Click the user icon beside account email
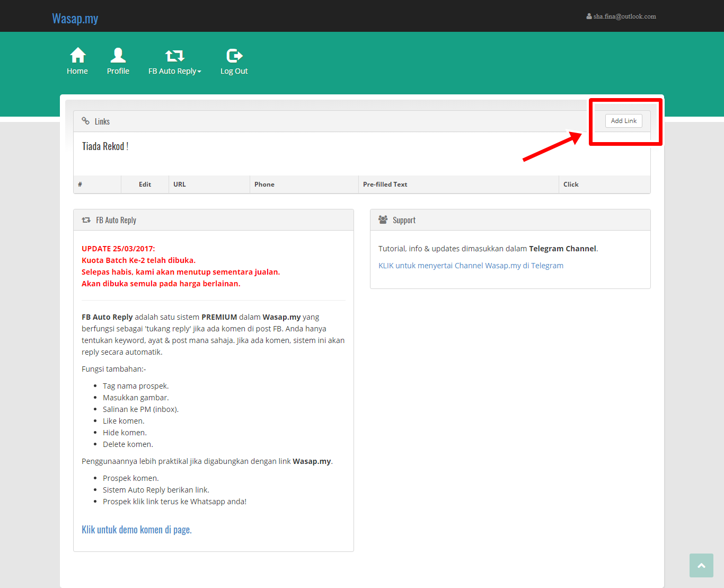Viewport: 724px width, 588px height. click(589, 16)
